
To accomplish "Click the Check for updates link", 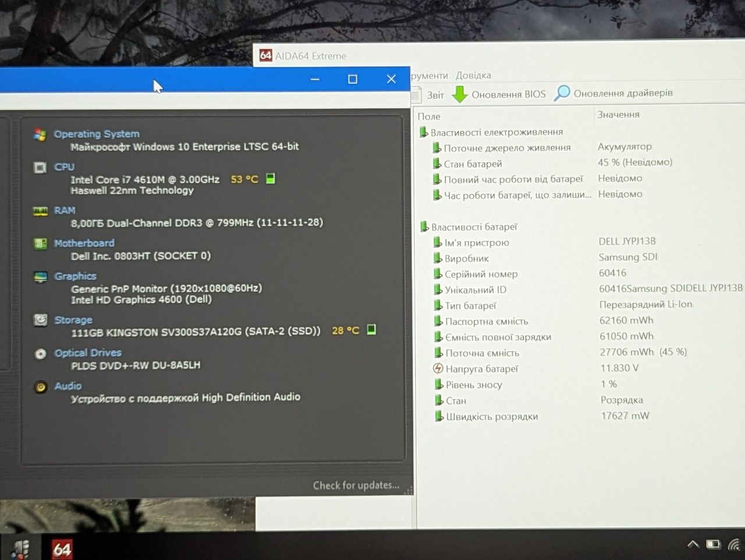I will click(356, 485).
